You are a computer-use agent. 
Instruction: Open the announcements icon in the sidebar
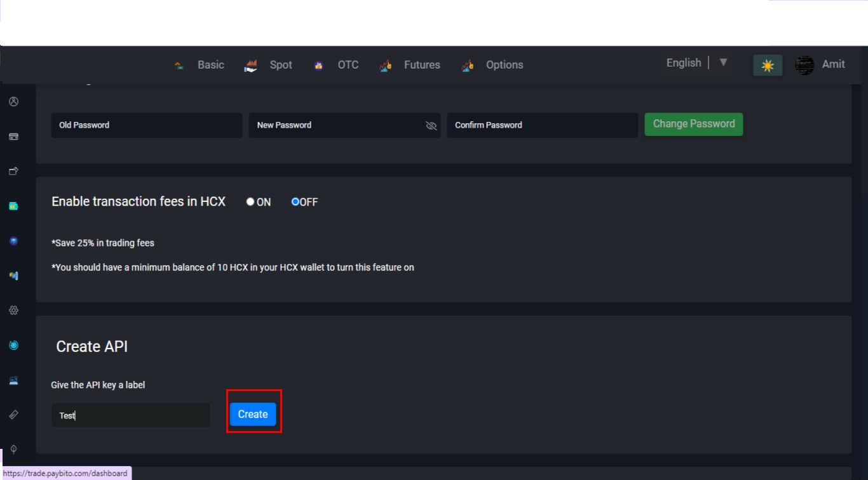[13, 275]
